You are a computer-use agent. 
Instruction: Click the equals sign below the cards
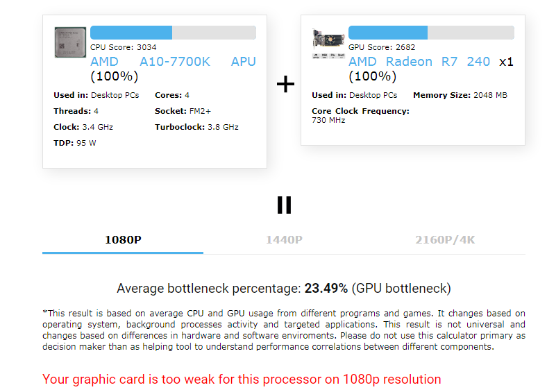284,205
